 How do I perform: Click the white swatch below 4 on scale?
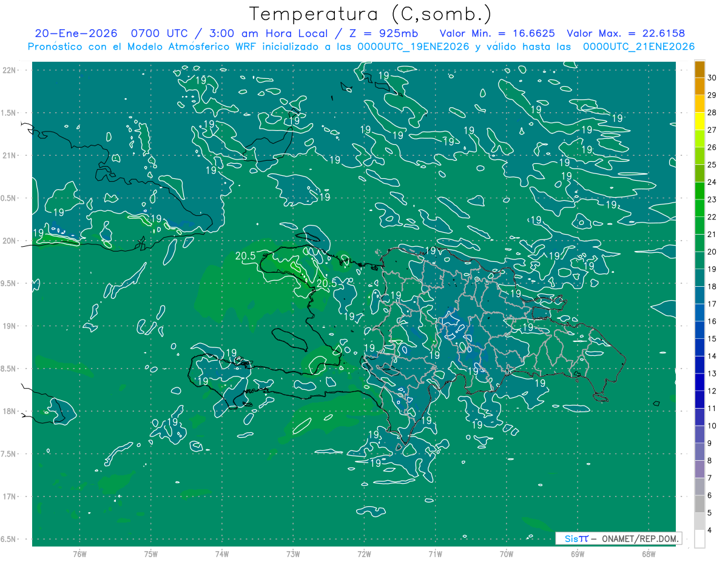click(x=699, y=539)
